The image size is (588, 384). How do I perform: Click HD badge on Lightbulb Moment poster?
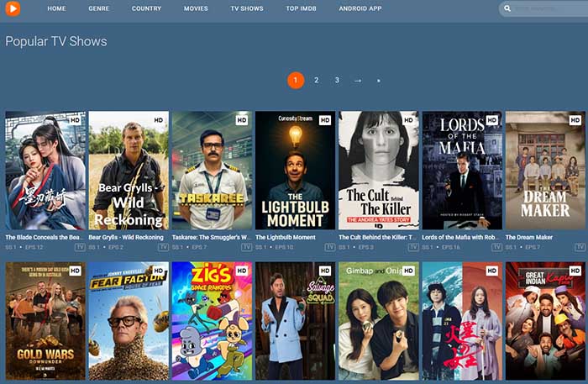[x=325, y=120]
